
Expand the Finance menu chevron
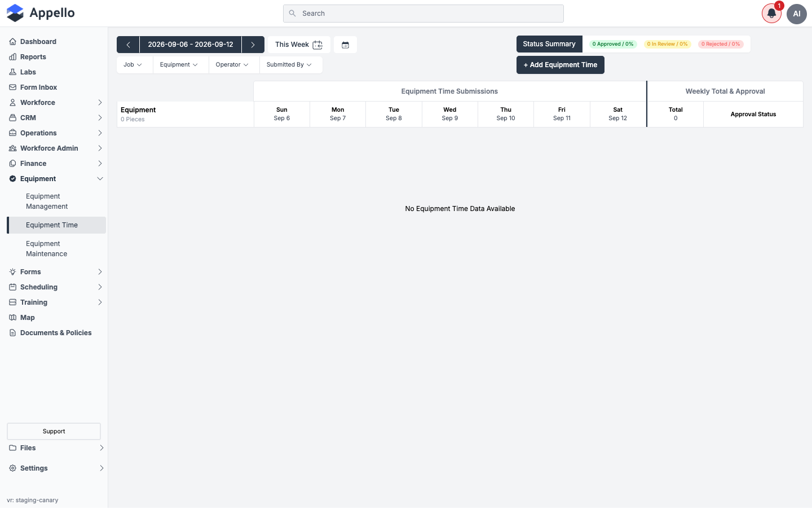(x=100, y=164)
